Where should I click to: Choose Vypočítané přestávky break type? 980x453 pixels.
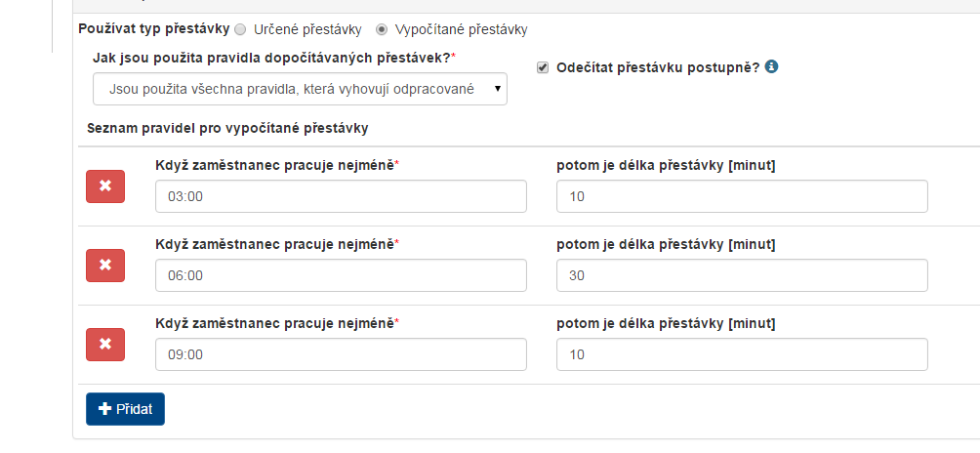point(381,30)
